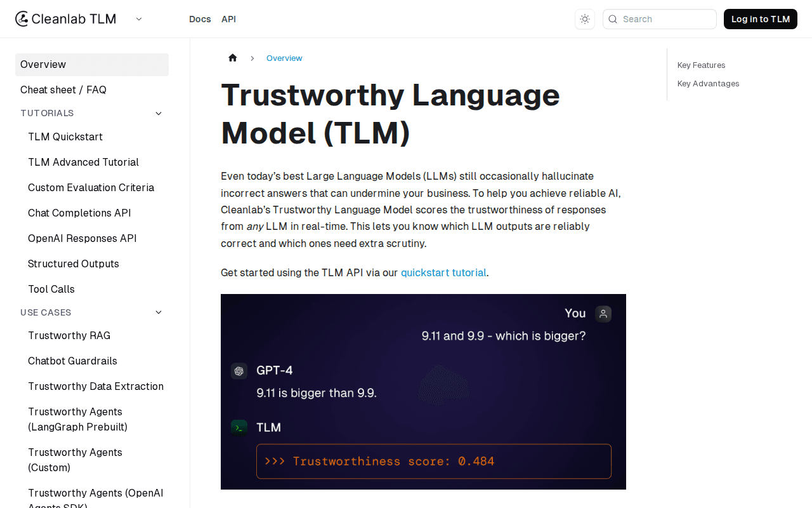Screen dimensions: 812x508
Task: Open the Docs menu item
Action: pyautogui.click(x=200, y=19)
